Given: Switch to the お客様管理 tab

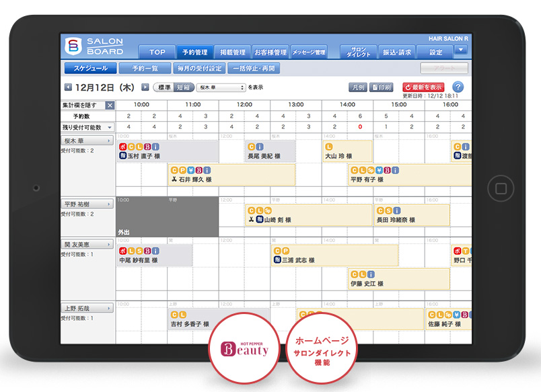Looking at the screenshot, I should pos(270,52).
